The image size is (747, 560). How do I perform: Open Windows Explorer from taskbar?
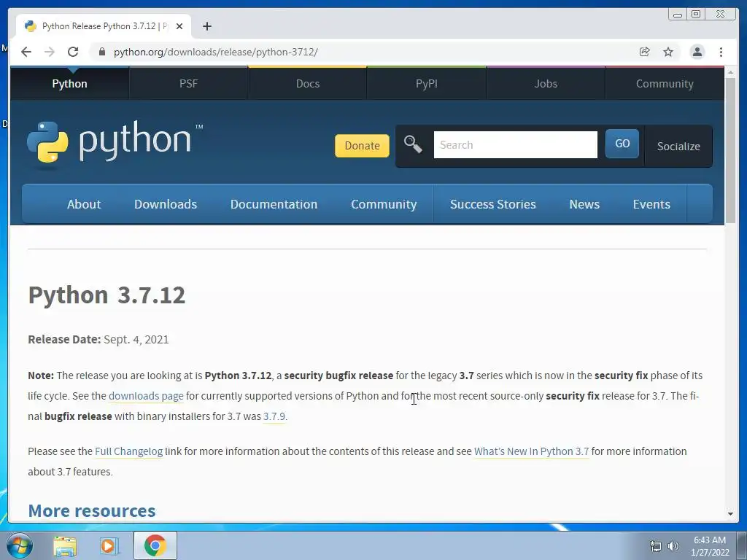coord(65,546)
